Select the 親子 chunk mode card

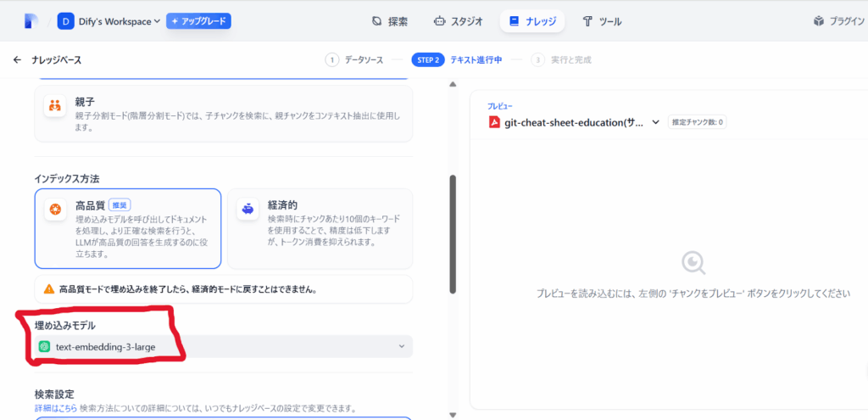(x=223, y=114)
